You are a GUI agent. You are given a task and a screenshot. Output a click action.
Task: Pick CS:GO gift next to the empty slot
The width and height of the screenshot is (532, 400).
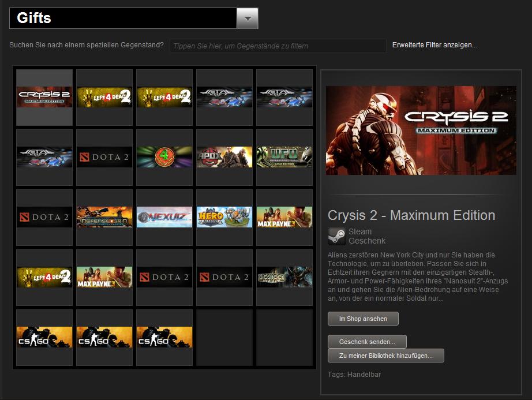tap(164, 338)
